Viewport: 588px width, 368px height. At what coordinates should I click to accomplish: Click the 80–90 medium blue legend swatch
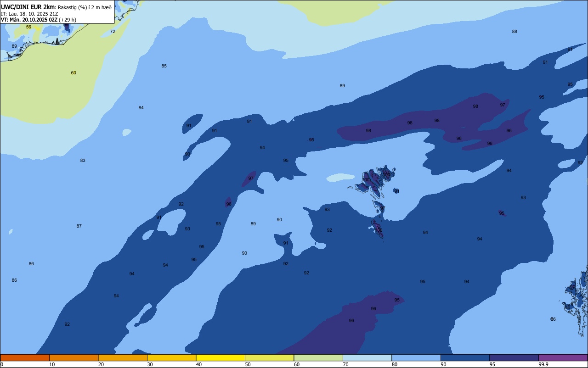point(416,357)
